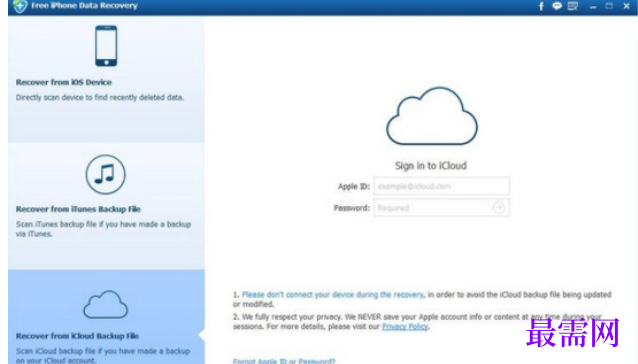Click Forgot Apple ID or Password link

[x=284, y=361]
